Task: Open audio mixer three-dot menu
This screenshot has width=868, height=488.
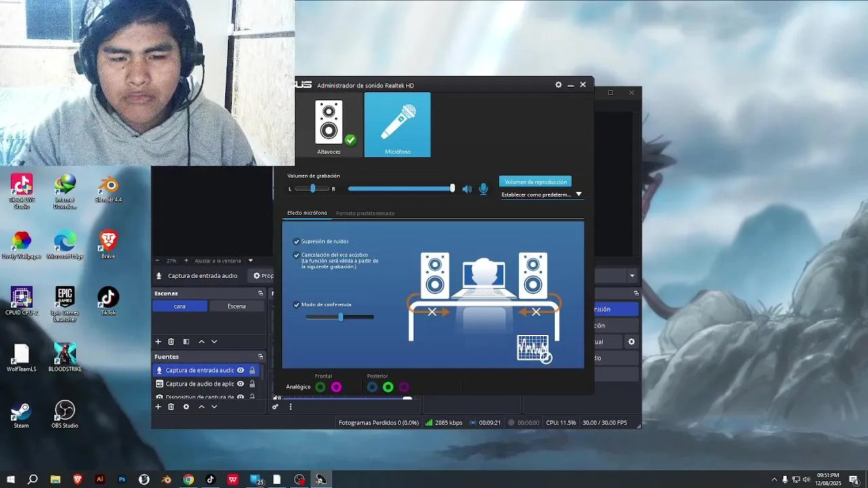Action: point(290,407)
